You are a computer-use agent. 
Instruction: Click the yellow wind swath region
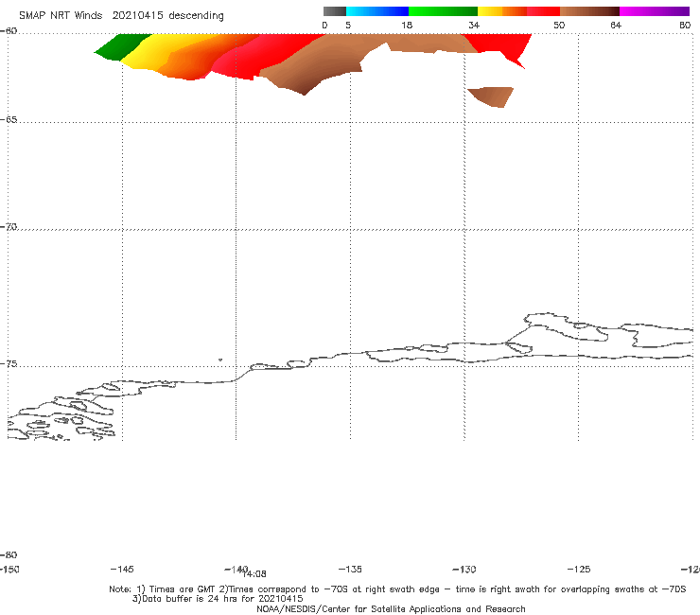(156, 51)
